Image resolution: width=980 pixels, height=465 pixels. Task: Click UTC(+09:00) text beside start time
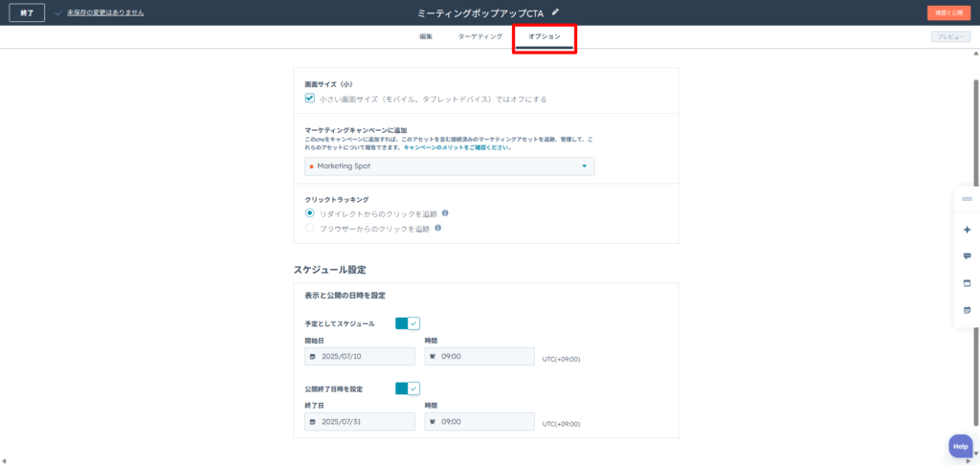tap(561, 359)
